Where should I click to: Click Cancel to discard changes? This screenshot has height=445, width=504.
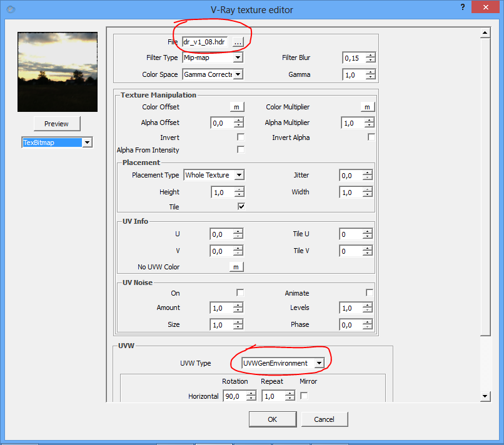point(325,419)
